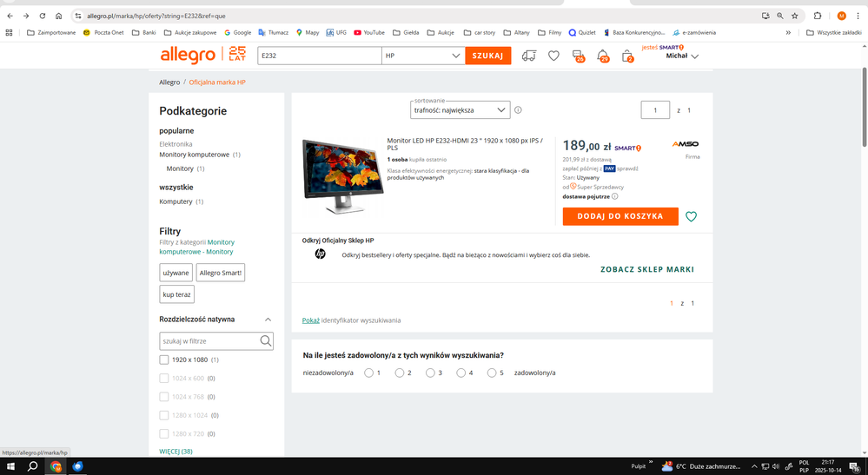Open the shopping cart bag icon

click(x=628, y=56)
